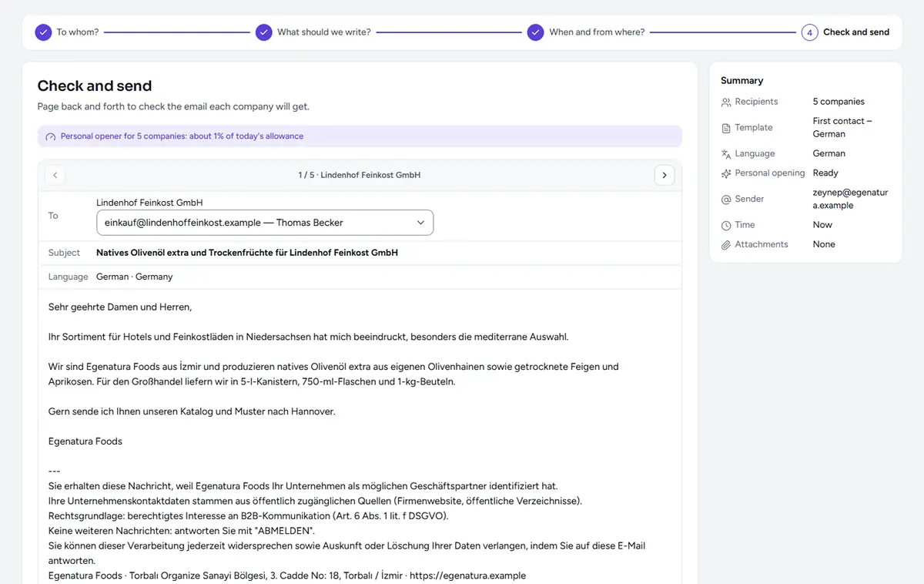
Task: Click the Recipients people icon
Action: 726,102
